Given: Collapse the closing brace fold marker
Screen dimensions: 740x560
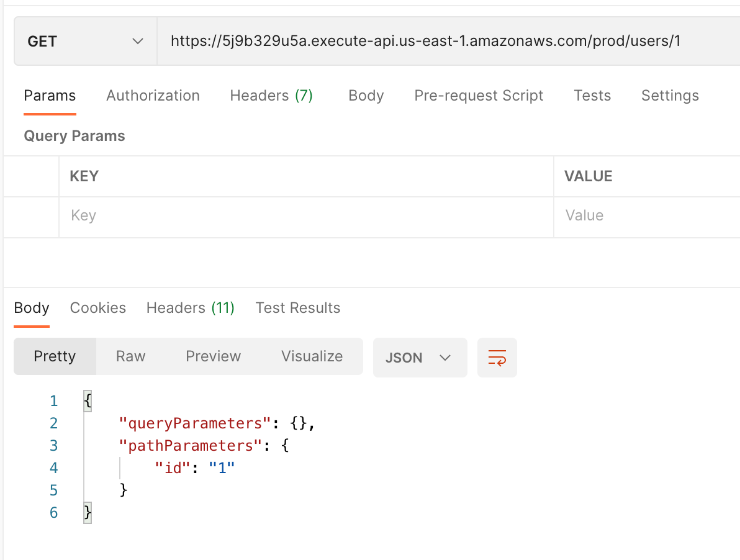Looking at the screenshot, I should (87, 512).
